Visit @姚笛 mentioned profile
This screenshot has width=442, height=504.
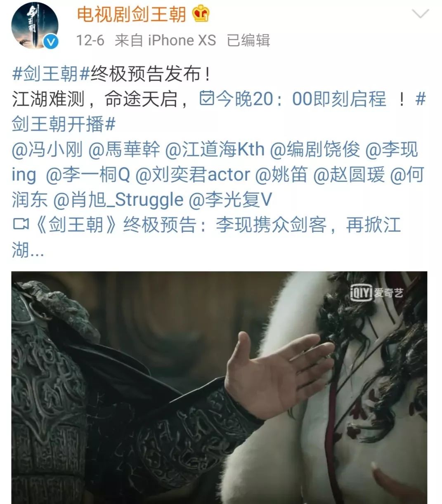click(x=281, y=174)
